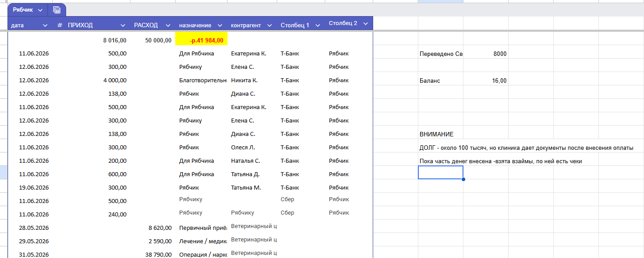Image resolution: width=644 pixels, height=258 pixels.
Task: Open the РАСХОД column dropdown arrow
Action: pyautogui.click(x=168, y=25)
